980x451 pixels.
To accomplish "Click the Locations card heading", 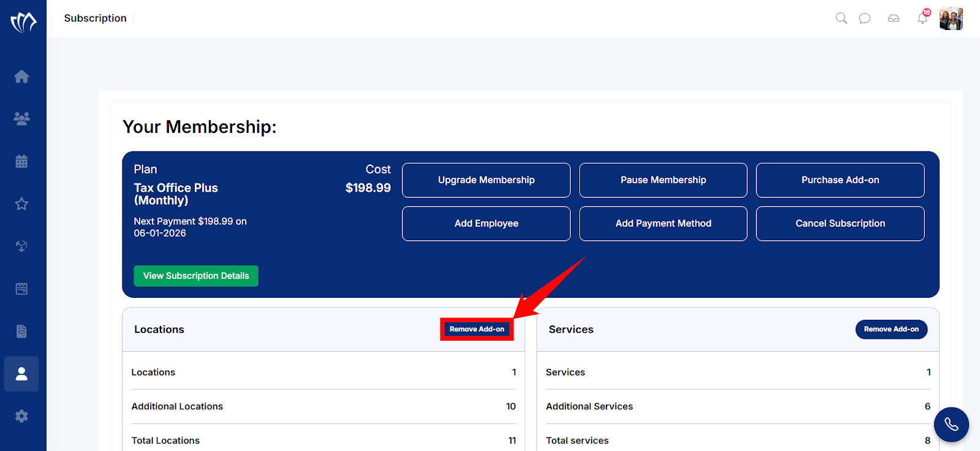I will pos(159,330).
